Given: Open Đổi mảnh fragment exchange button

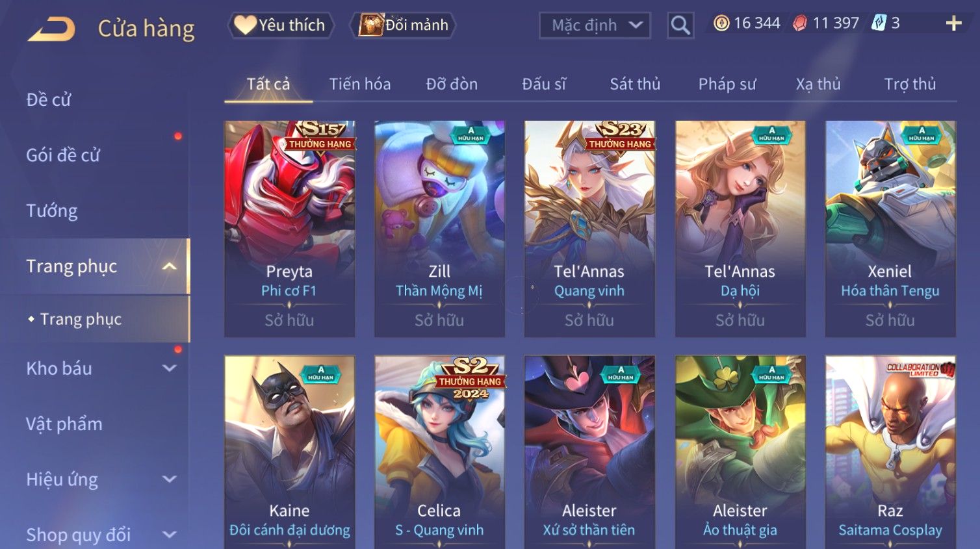Looking at the screenshot, I should 403,25.
